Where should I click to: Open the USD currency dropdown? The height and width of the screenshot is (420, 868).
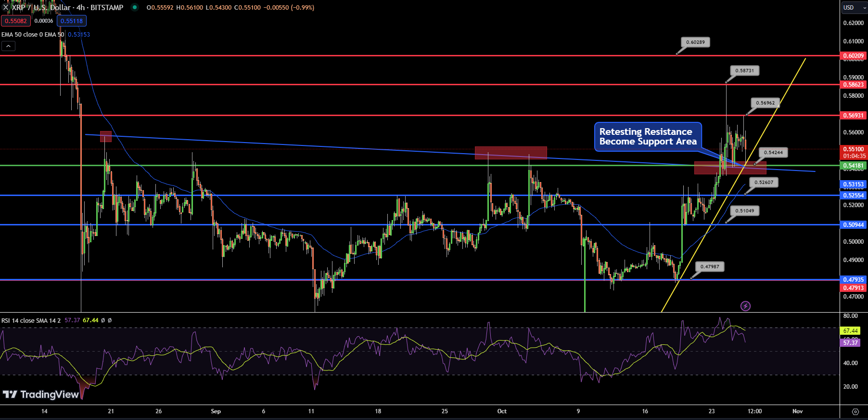point(854,8)
